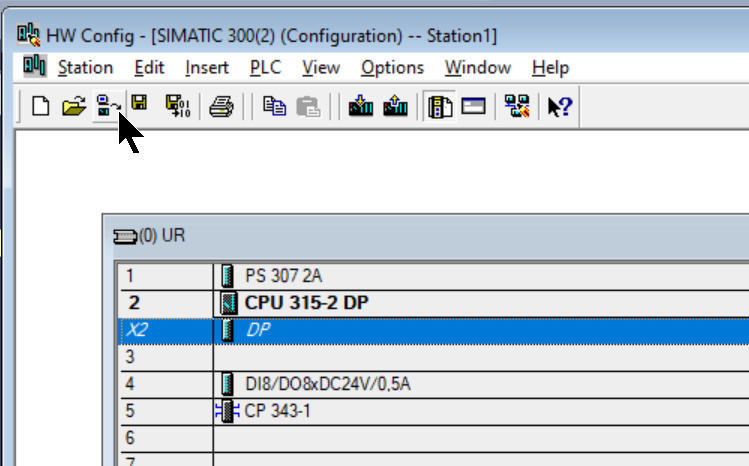Print the configuration using the printer icon
The width and height of the screenshot is (749, 466).
click(222, 106)
